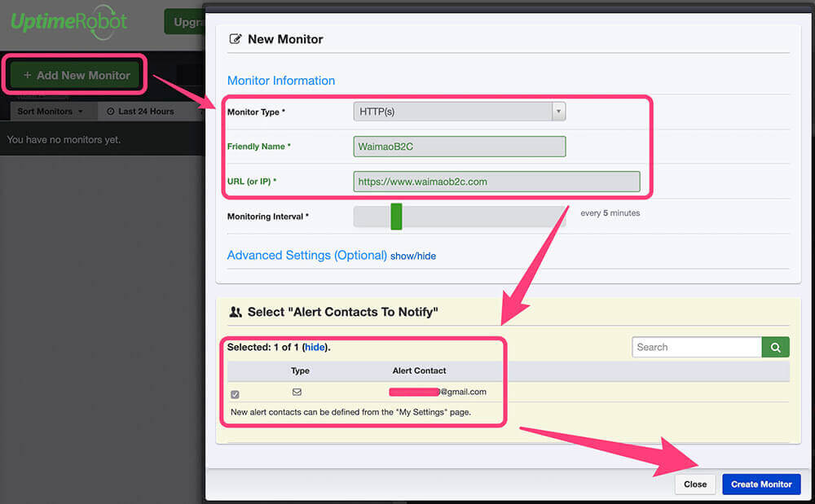
Task: Click the URL (or IP) input field
Action: pos(496,182)
